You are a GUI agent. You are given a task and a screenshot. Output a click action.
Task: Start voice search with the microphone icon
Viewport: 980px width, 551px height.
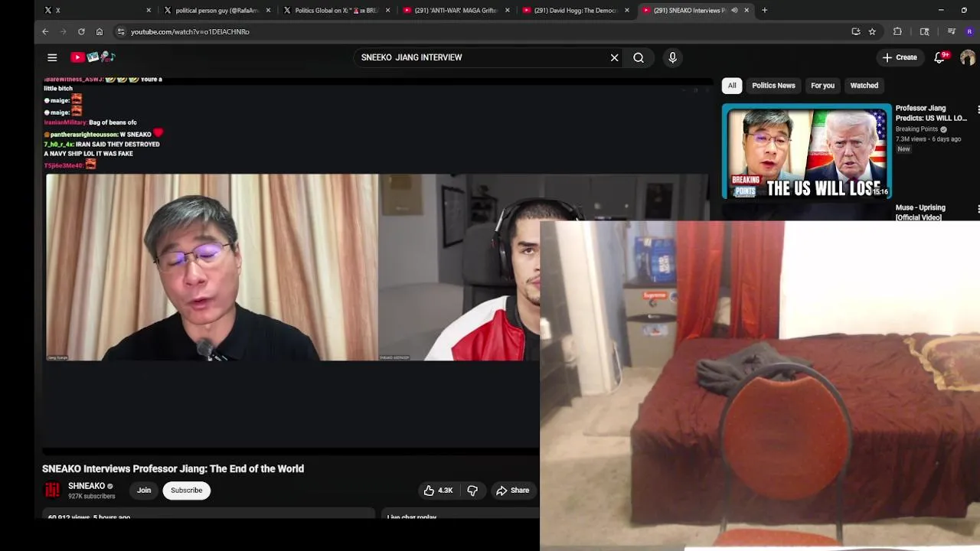672,57
